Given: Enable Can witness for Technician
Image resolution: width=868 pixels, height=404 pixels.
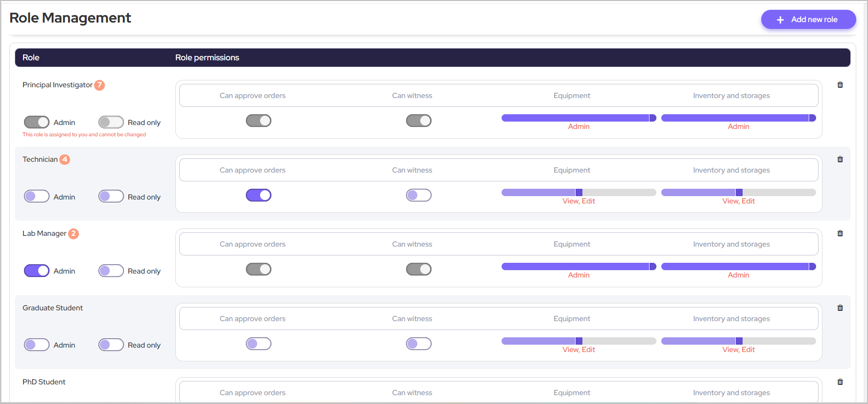Looking at the screenshot, I should 419,195.
